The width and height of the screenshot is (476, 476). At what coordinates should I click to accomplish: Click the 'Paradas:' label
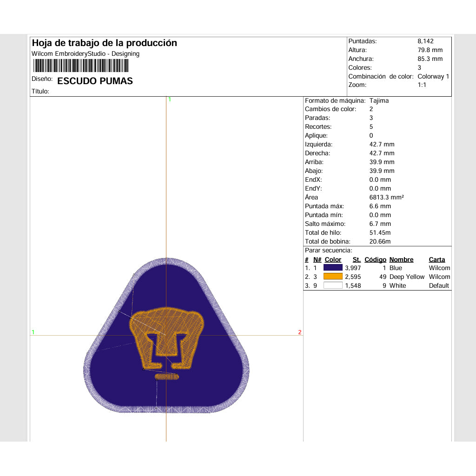317,118
